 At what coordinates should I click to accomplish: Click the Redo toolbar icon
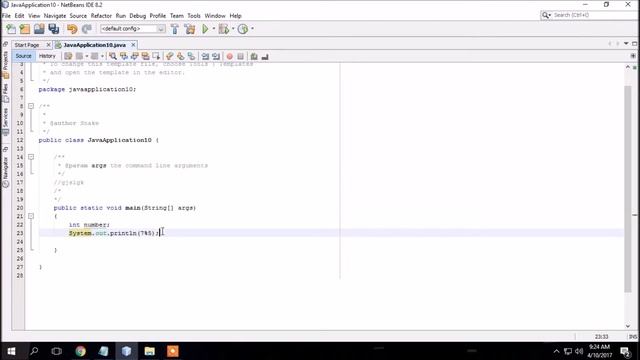(x=87, y=29)
